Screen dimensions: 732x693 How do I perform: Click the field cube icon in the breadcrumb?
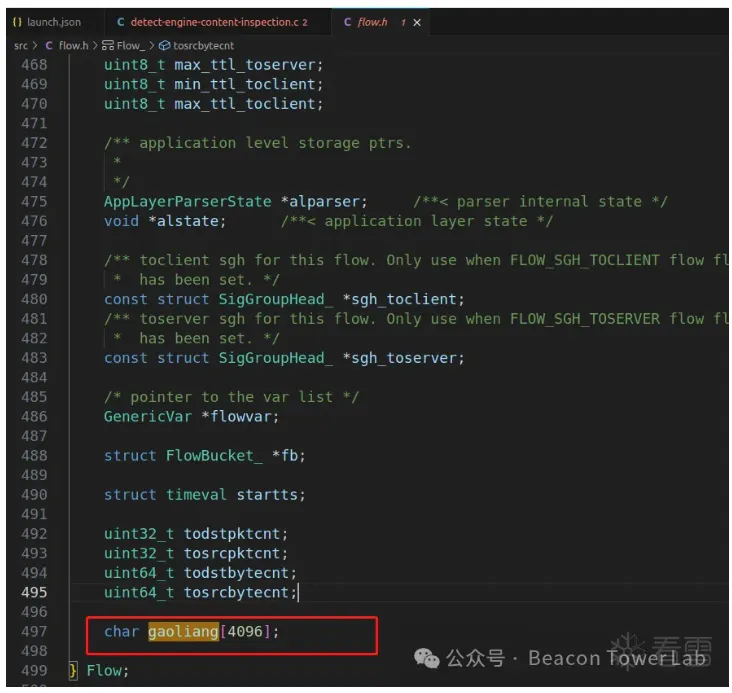pyautogui.click(x=164, y=45)
